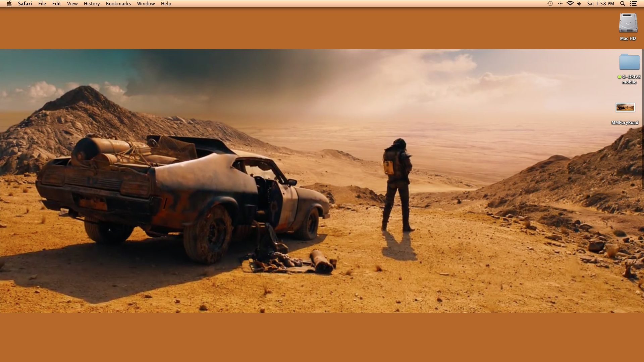Select the G-DRIVE mobile folder icon
644x362 pixels.
tap(629, 62)
